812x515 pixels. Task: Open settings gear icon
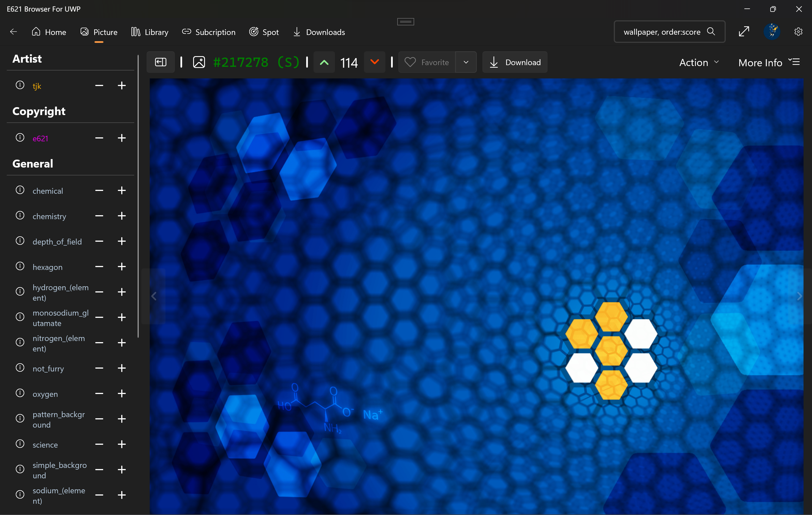[798, 32]
